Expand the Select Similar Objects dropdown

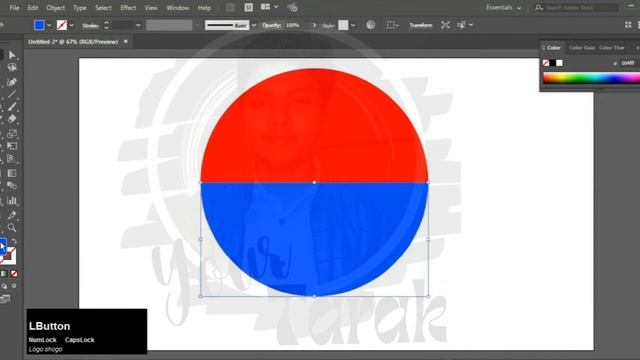coord(471,25)
